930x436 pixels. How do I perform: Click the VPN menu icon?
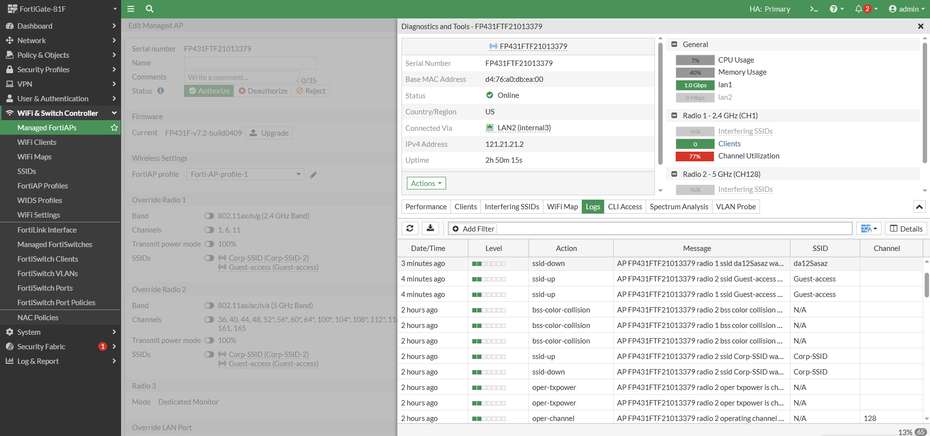[x=9, y=84]
